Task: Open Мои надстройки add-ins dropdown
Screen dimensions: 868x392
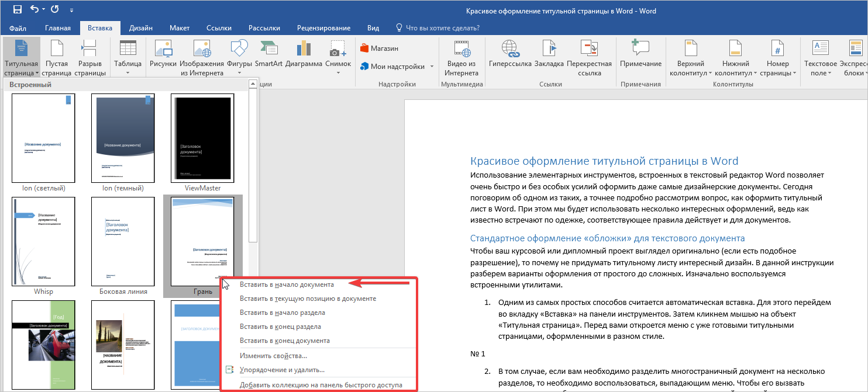Action: pos(398,67)
